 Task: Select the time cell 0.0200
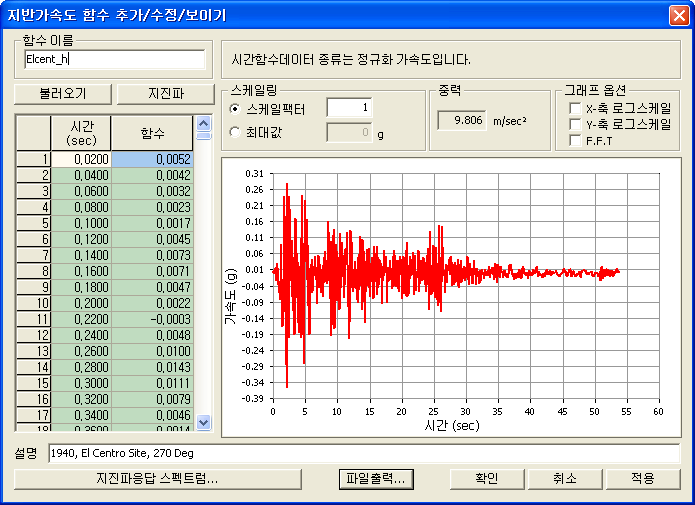81,159
